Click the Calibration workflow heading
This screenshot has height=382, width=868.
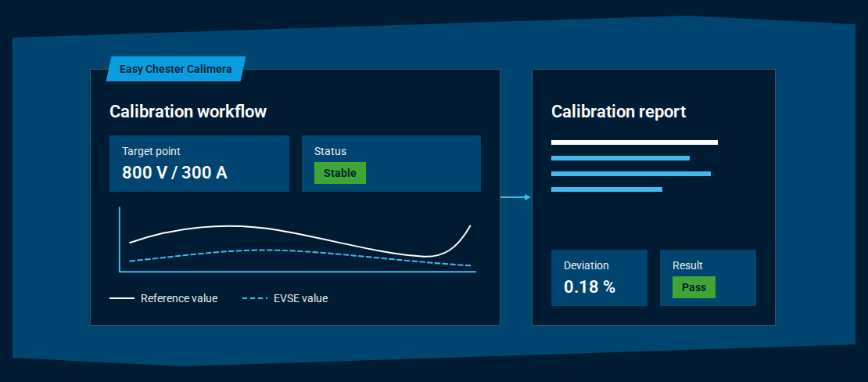pyautogui.click(x=188, y=111)
